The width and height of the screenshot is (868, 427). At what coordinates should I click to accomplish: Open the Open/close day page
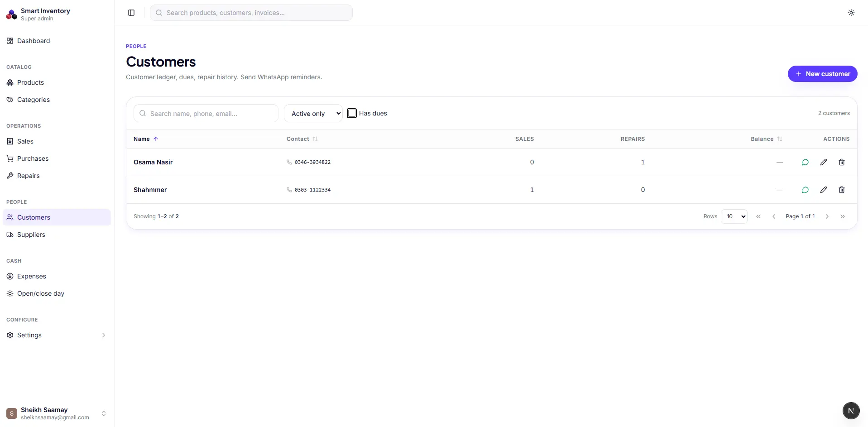tap(57, 293)
